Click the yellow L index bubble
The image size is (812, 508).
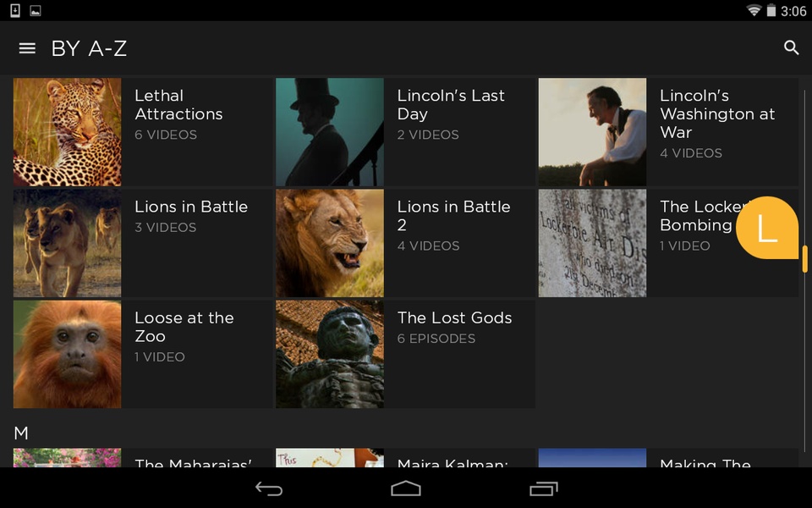767,228
